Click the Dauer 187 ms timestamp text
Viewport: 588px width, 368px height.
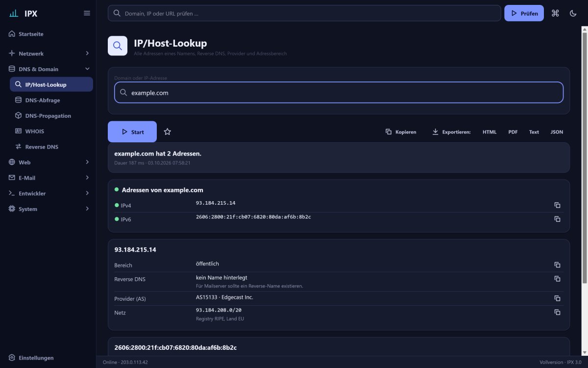click(x=152, y=162)
